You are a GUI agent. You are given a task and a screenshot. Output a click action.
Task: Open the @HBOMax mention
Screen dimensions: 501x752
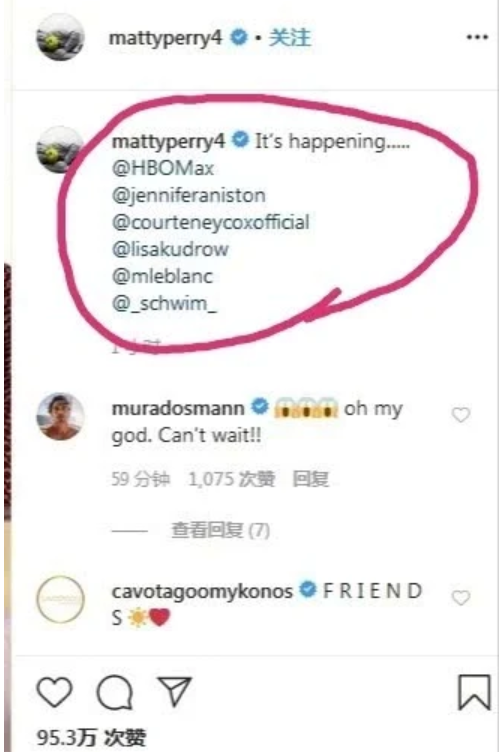[x=163, y=168]
